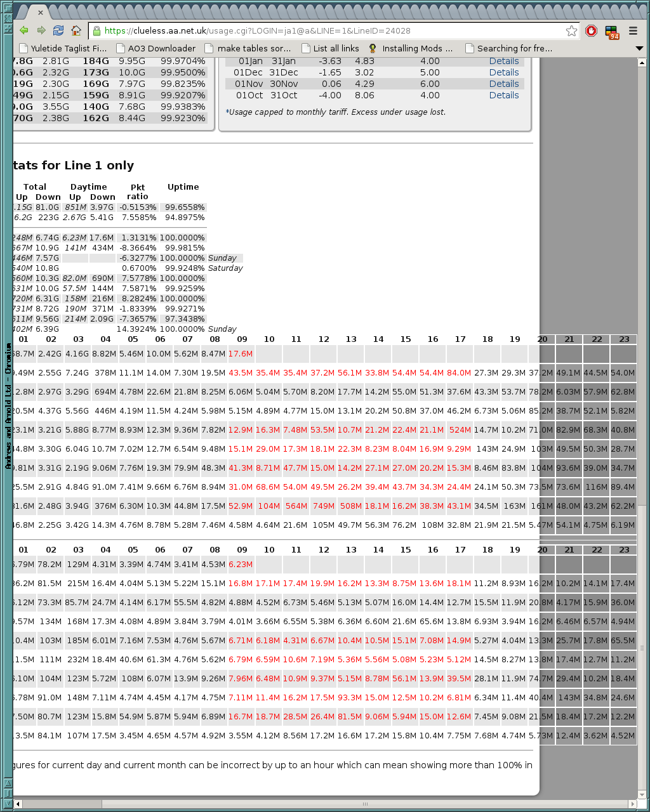The height and width of the screenshot is (812, 650).
Task: Click the horizontal scrollbar thumb
Action: pyautogui.click(x=364, y=804)
